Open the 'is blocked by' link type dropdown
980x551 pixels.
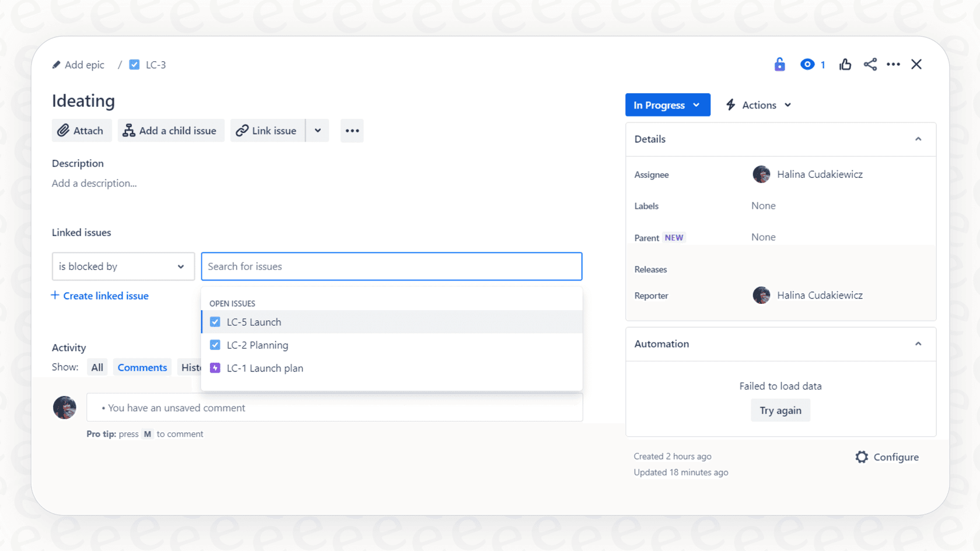(x=123, y=266)
